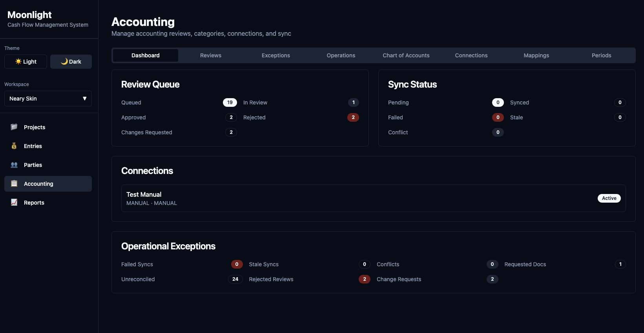Switch theme to Dark
Viewport: 644px width, 333px height.
pos(71,62)
